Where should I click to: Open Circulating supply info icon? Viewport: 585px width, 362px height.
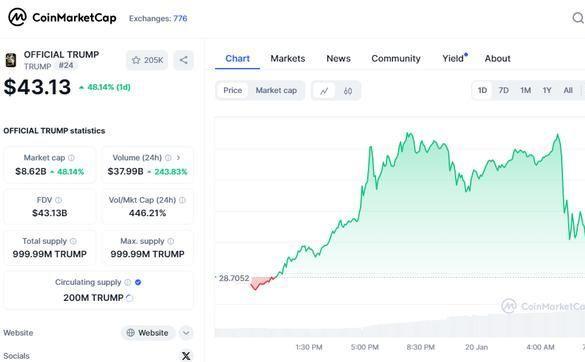pyautogui.click(x=128, y=283)
